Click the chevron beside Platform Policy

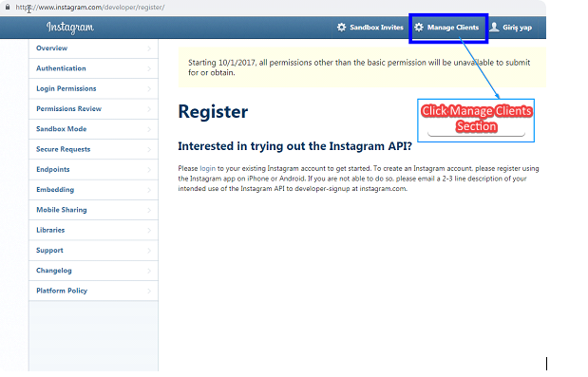coord(149,291)
